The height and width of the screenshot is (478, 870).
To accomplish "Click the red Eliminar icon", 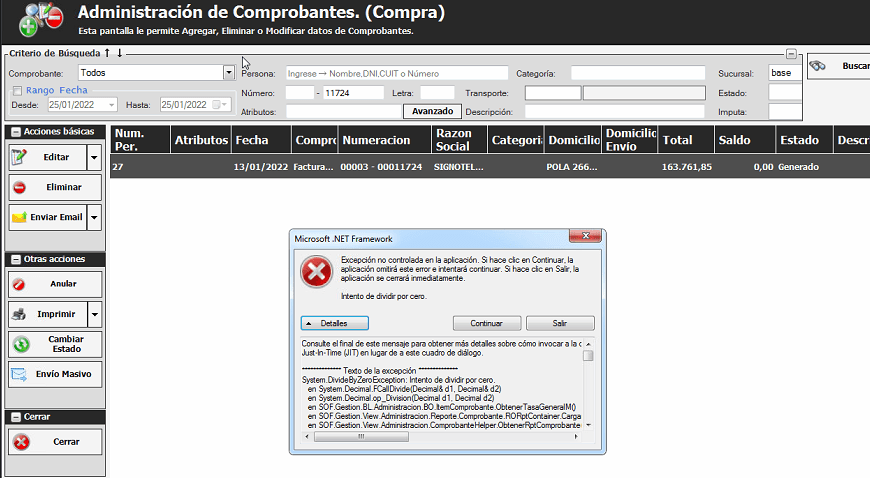I will [x=20, y=187].
